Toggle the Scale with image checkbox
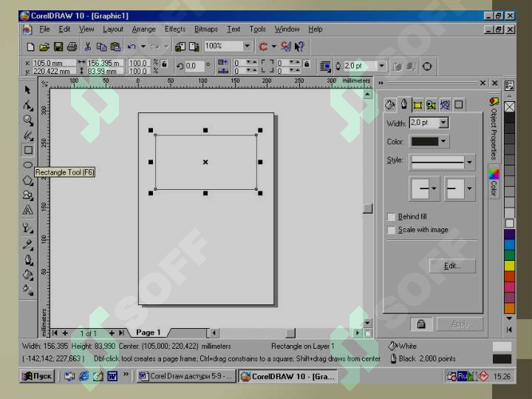 pyautogui.click(x=391, y=230)
